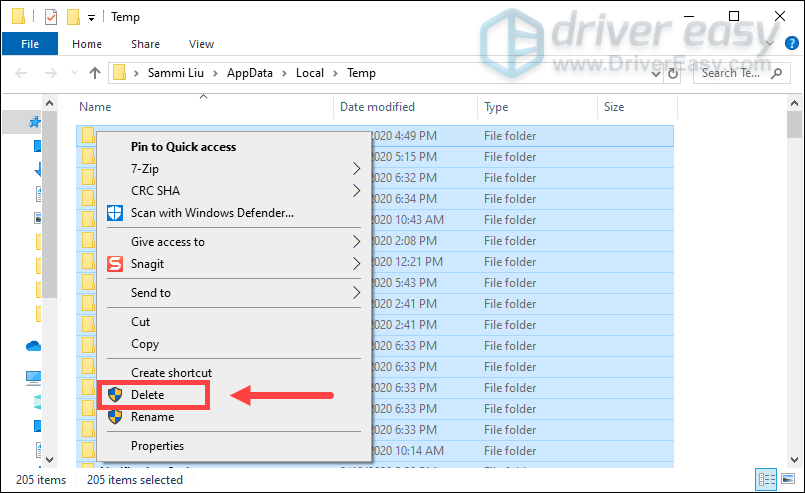Switch to Details view layout

765,480
